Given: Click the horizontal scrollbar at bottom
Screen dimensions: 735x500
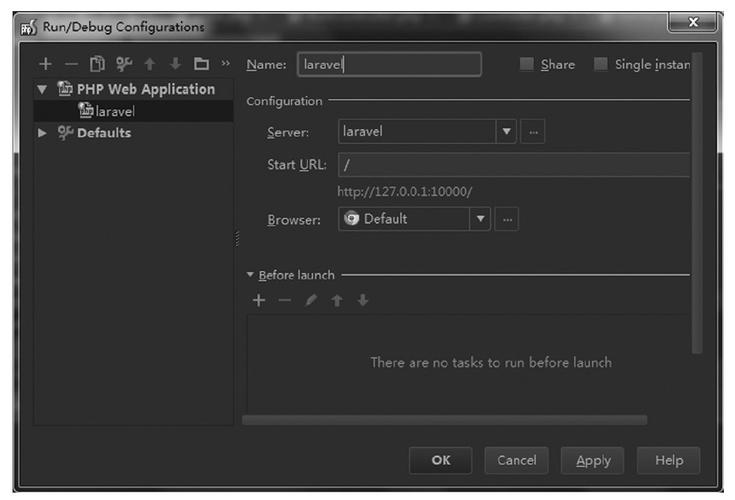Looking at the screenshot, I should [x=444, y=420].
